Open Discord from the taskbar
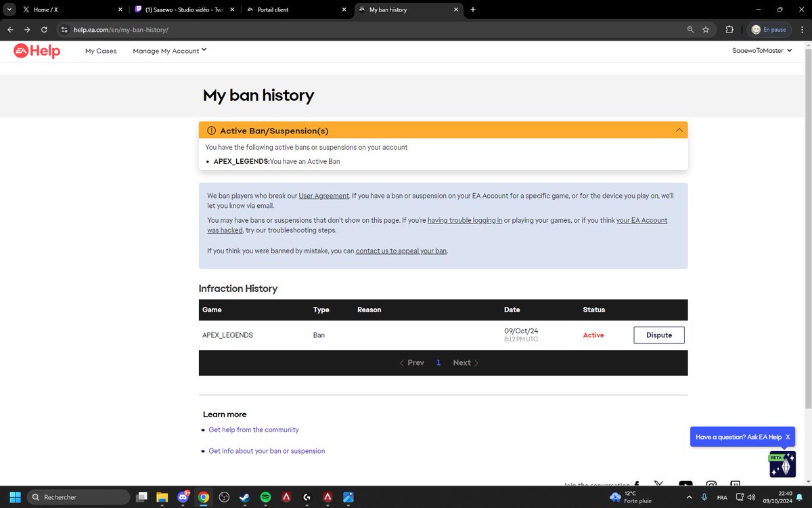 coord(183,496)
